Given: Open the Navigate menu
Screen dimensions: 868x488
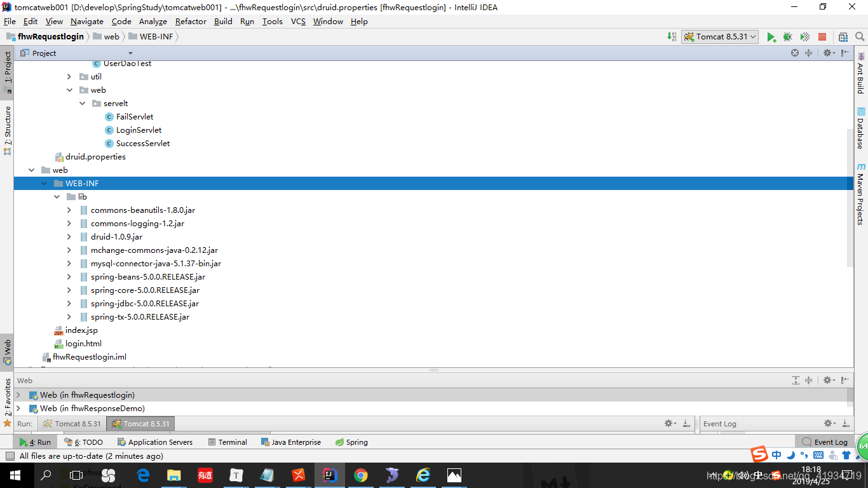Looking at the screenshot, I should pos(86,21).
